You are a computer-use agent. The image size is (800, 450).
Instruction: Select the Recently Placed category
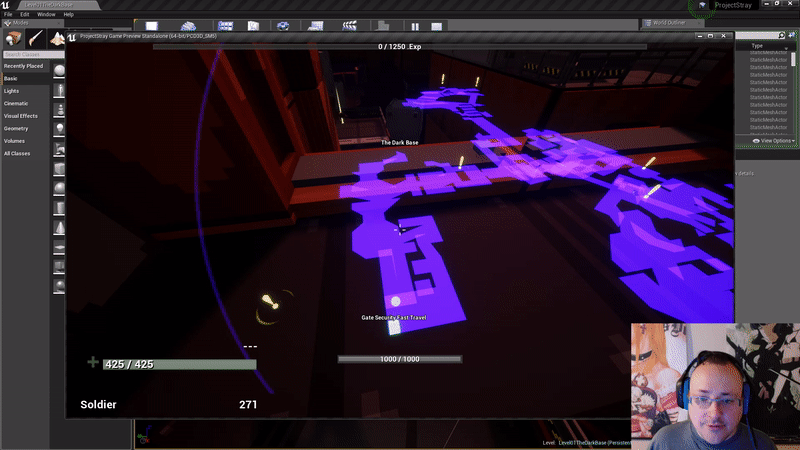coord(23,66)
